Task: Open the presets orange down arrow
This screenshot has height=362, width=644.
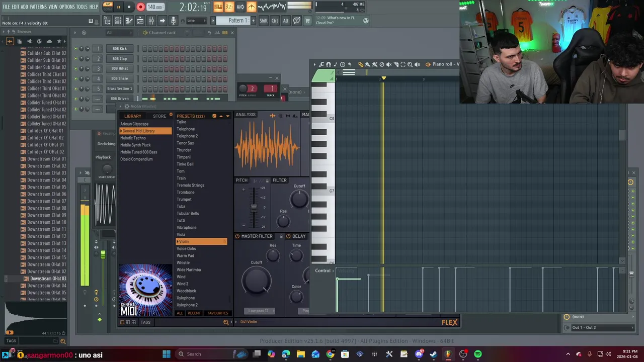Action: [x=227, y=116]
